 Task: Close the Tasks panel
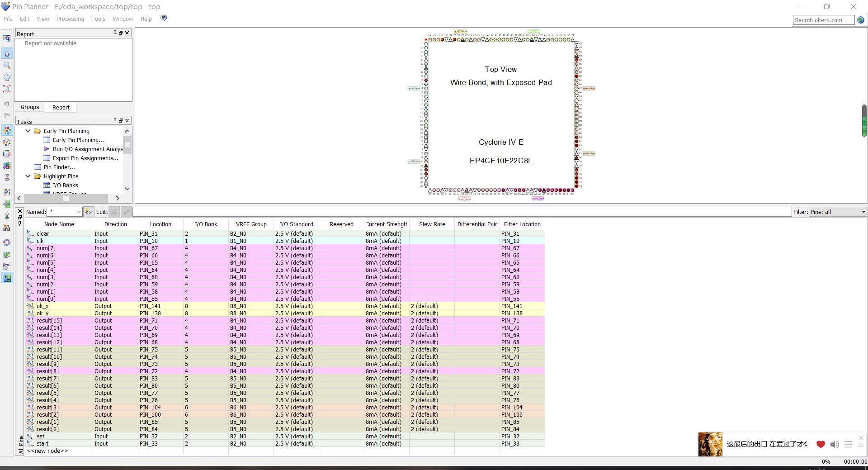click(x=127, y=120)
